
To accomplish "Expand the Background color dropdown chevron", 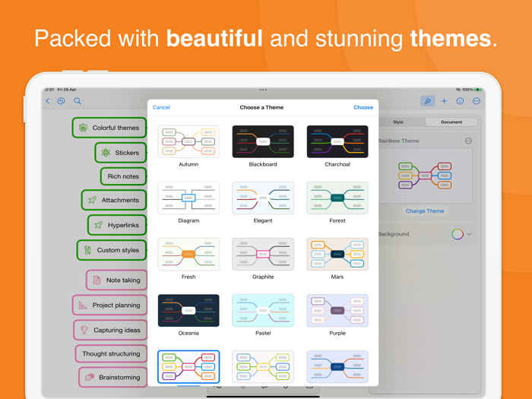I will pyautogui.click(x=470, y=234).
